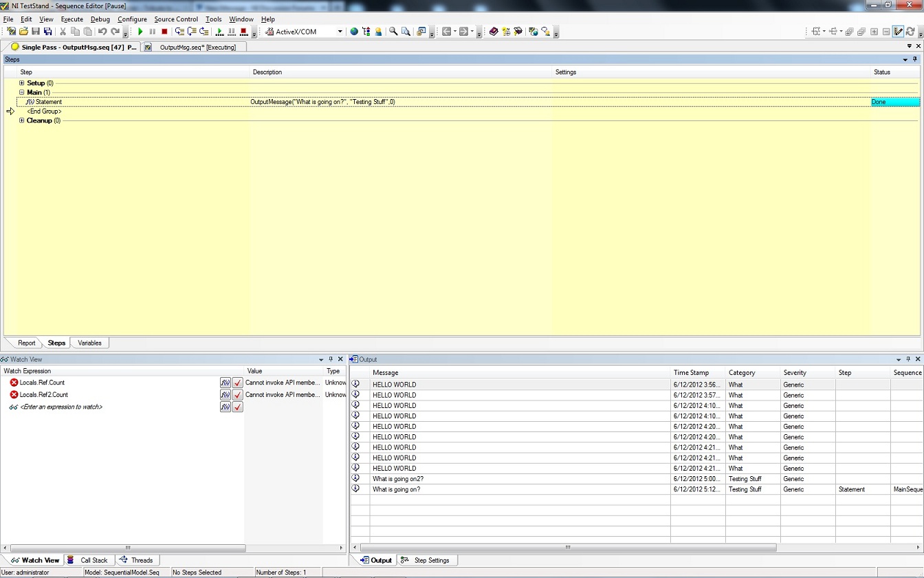The image size is (924, 578).
Task: Switch to the Threads tab
Action: pos(136,560)
